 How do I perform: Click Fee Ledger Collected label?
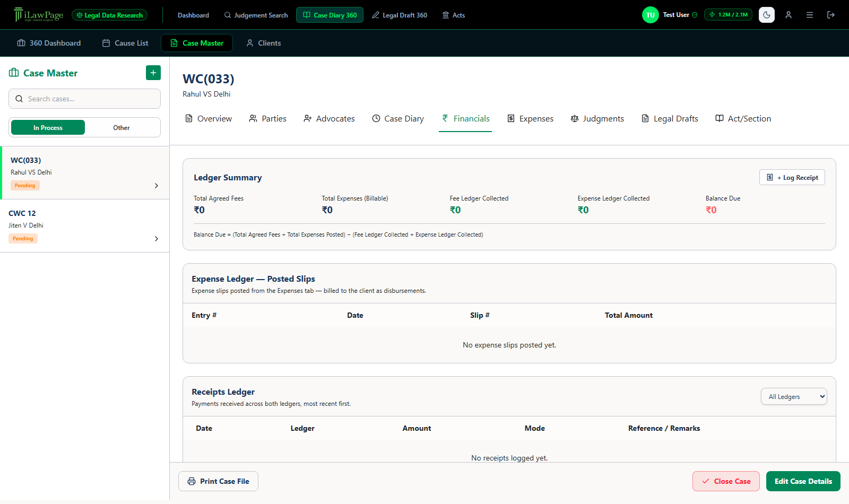[x=479, y=198]
